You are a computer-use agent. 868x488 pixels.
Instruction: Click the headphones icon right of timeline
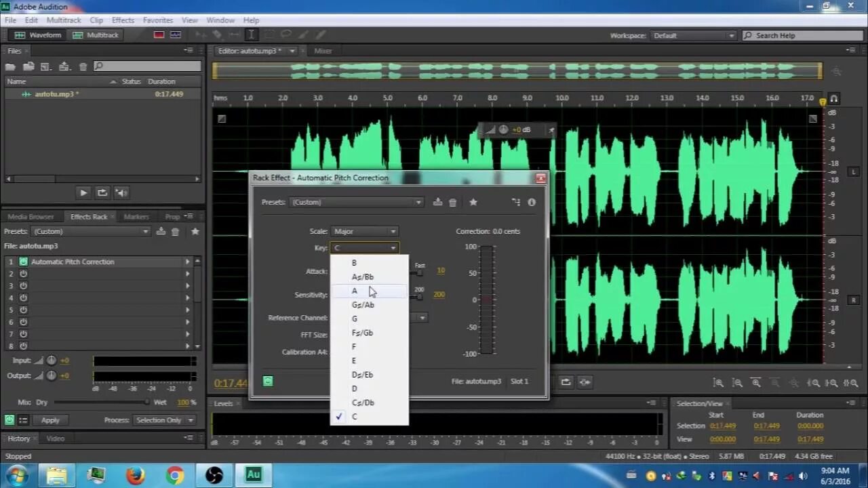point(834,99)
